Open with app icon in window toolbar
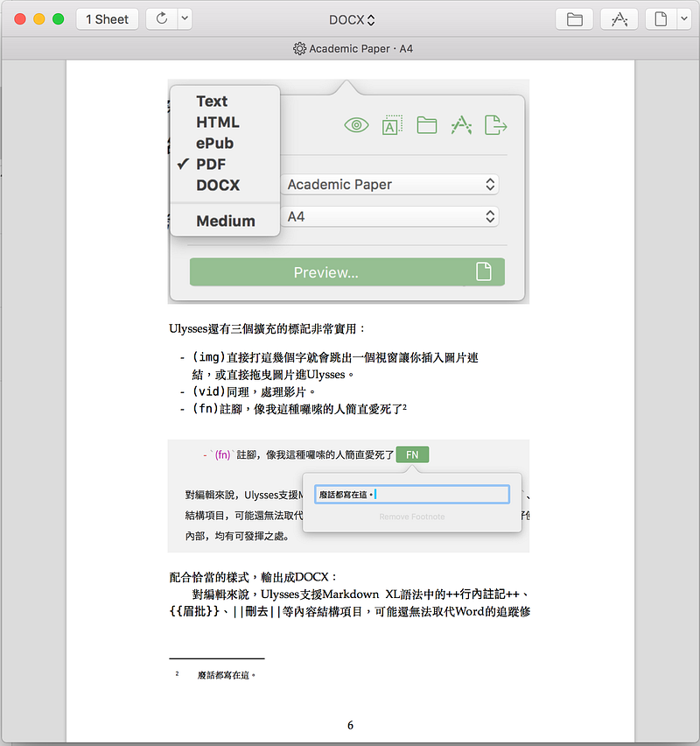This screenshot has height=746, width=700. click(619, 19)
